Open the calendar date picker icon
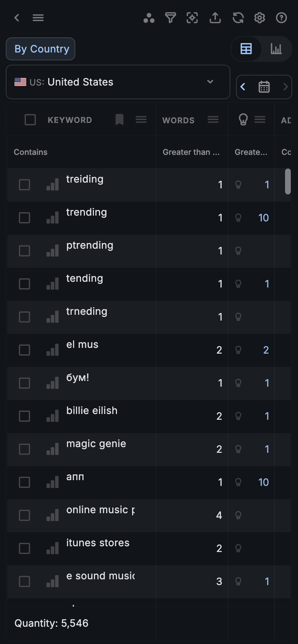This screenshot has height=644, width=298. click(264, 87)
